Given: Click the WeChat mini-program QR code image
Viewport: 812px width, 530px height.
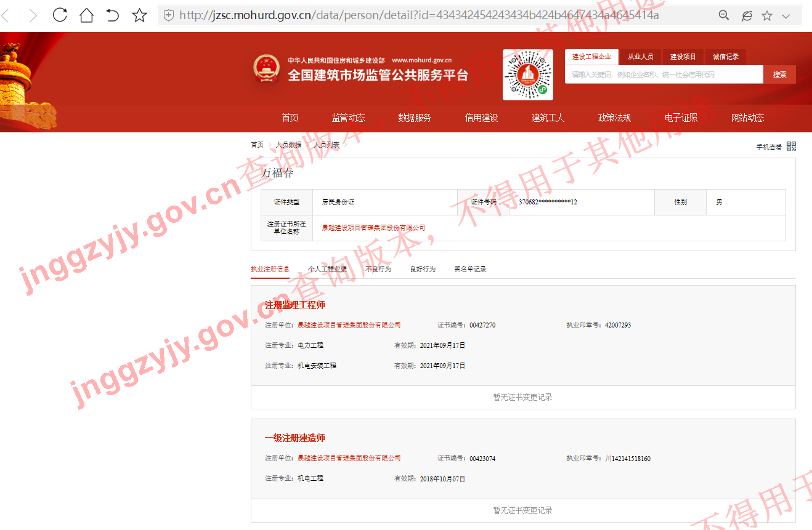Looking at the screenshot, I should [x=527, y=74].
